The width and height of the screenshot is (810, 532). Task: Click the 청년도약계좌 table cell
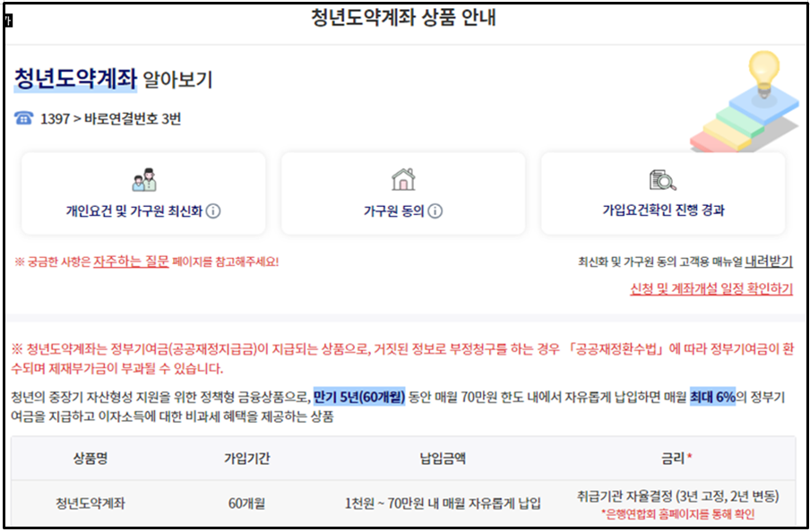click(90, 503)
